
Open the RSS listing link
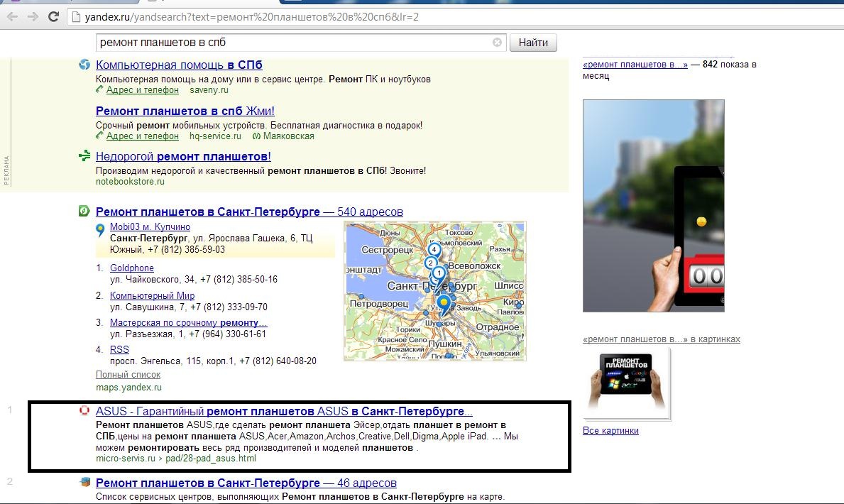pos(119,349)
